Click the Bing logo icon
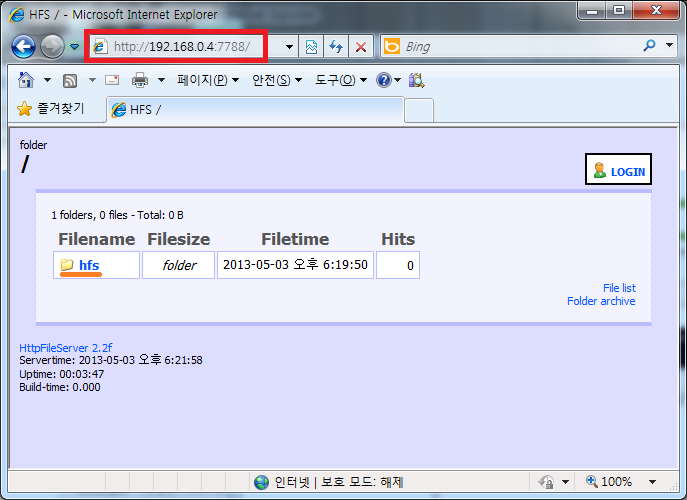The image size is (687, 500). click(x=392, y=46)
